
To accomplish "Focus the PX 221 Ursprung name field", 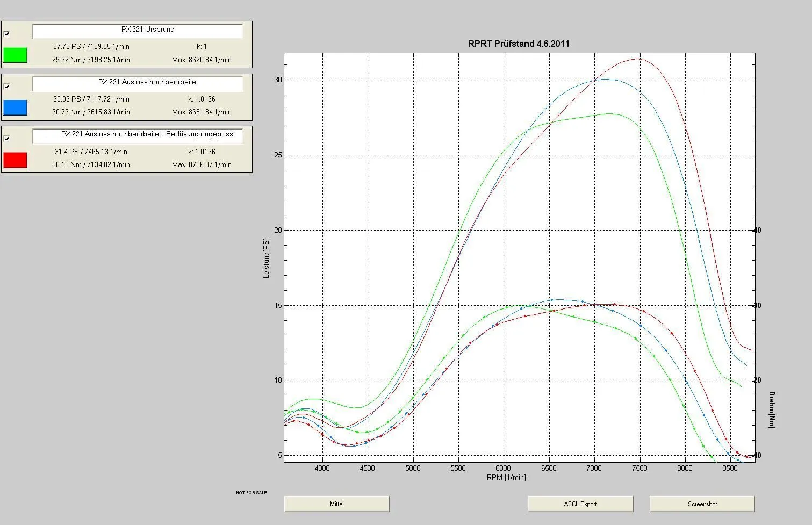I will click(138, 31).
